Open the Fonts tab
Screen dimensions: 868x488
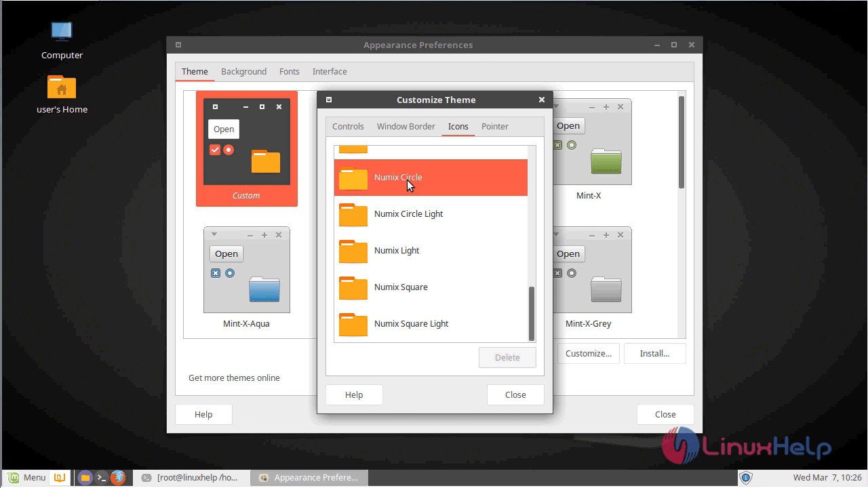[x=290, y=72]
